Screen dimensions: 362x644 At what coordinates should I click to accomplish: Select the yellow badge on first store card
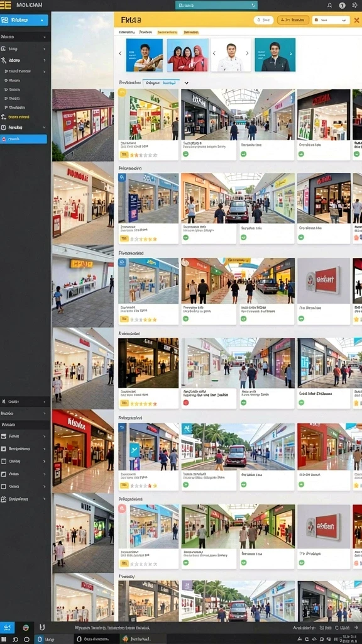(122, 93)
